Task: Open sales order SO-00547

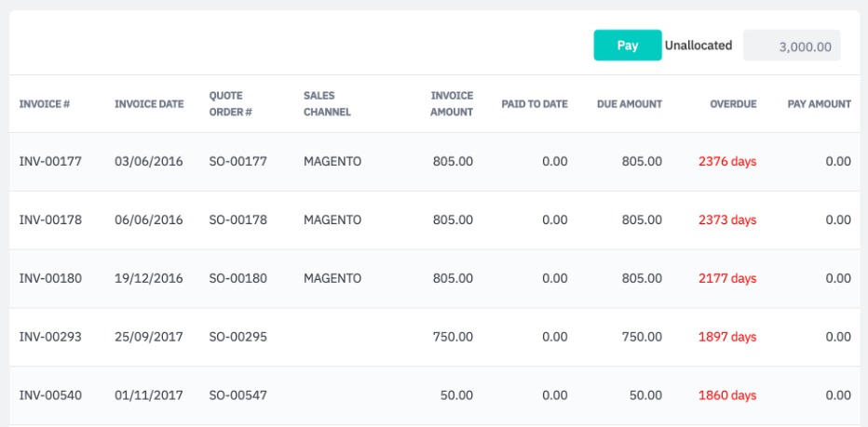Action: point(237,395)
